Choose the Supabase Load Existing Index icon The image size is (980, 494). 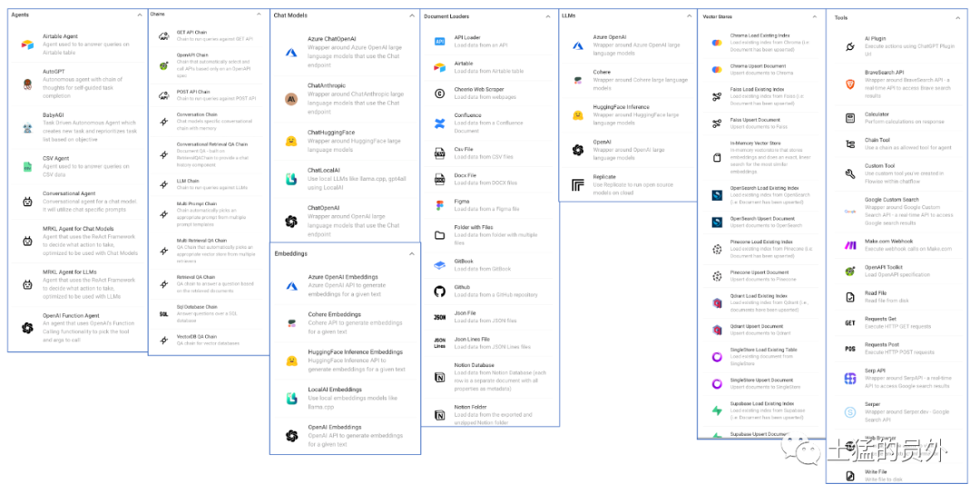[x=717, y=410]
